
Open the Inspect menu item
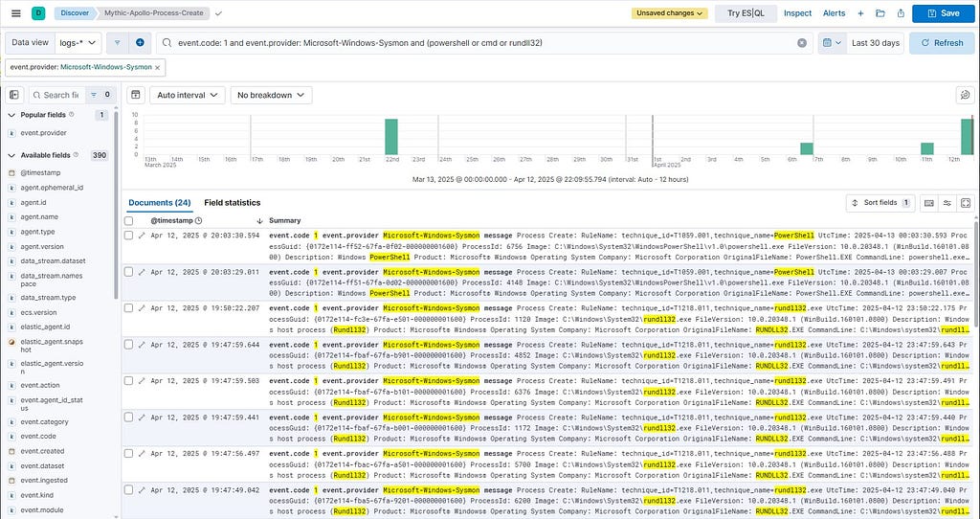[x=797, y=13]
